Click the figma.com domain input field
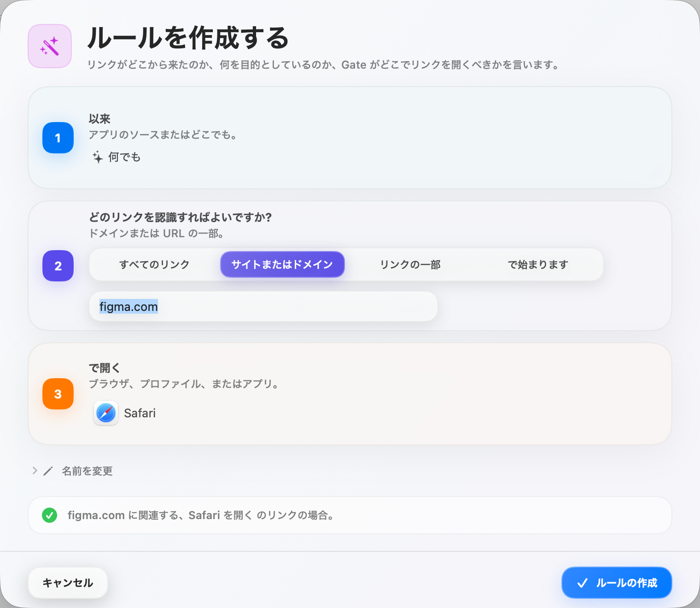 [x=263, y=306]
